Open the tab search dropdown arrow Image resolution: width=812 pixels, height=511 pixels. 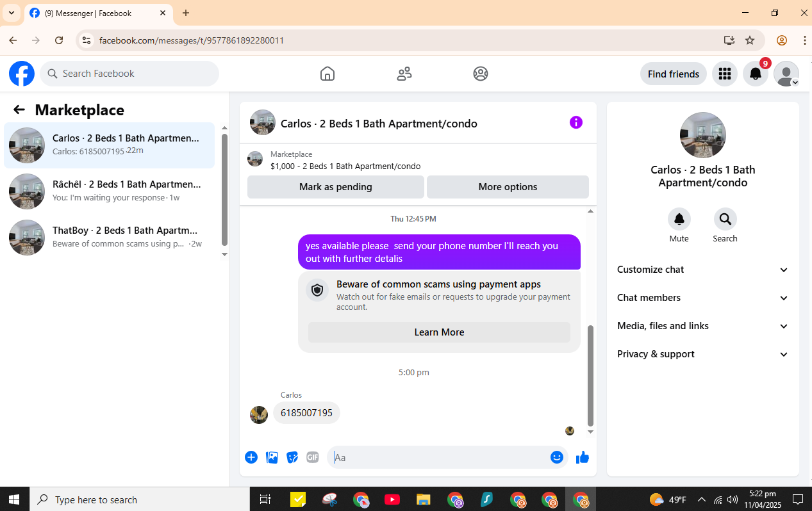click(x=12, y=13)
